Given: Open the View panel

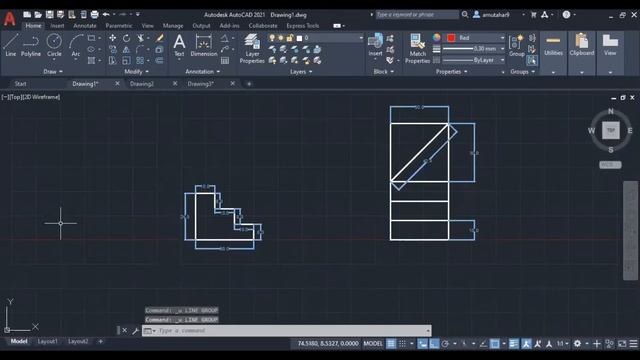Looking at the screenshot, I should (x=610, y=45).
